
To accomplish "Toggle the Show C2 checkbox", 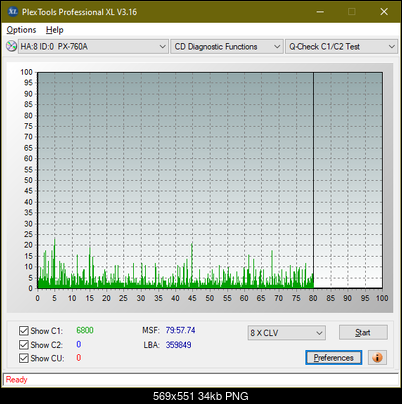I will [x=24, y=344].
